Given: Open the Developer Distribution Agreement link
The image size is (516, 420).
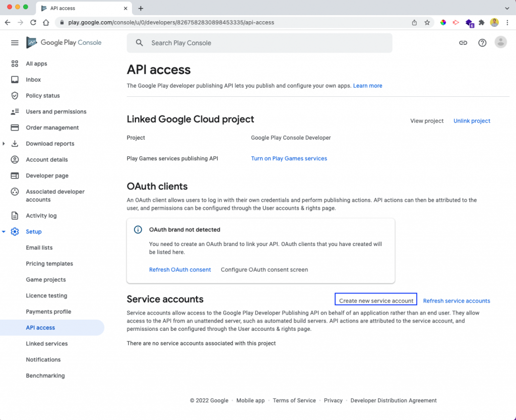Looking at the screenshot, I should tap(393, 400).
